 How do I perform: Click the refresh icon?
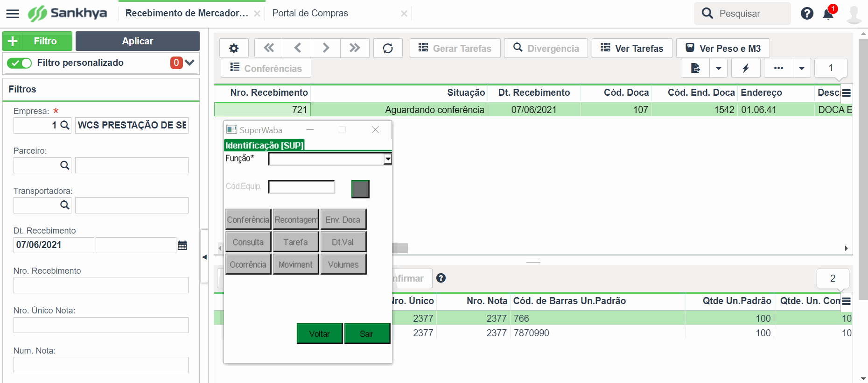388,48
